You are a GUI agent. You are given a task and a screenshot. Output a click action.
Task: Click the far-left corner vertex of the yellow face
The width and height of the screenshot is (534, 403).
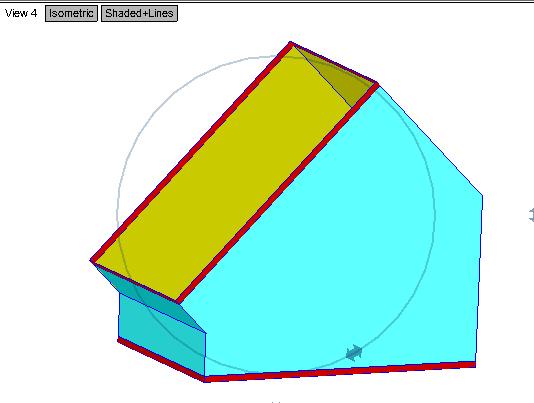coord(91,261)
